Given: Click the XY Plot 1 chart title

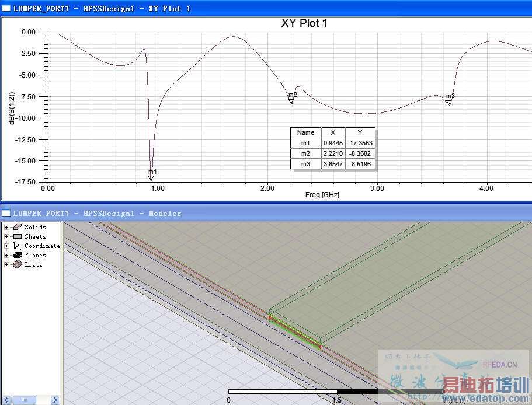Looking at the screenshot, I should point(304,23).
